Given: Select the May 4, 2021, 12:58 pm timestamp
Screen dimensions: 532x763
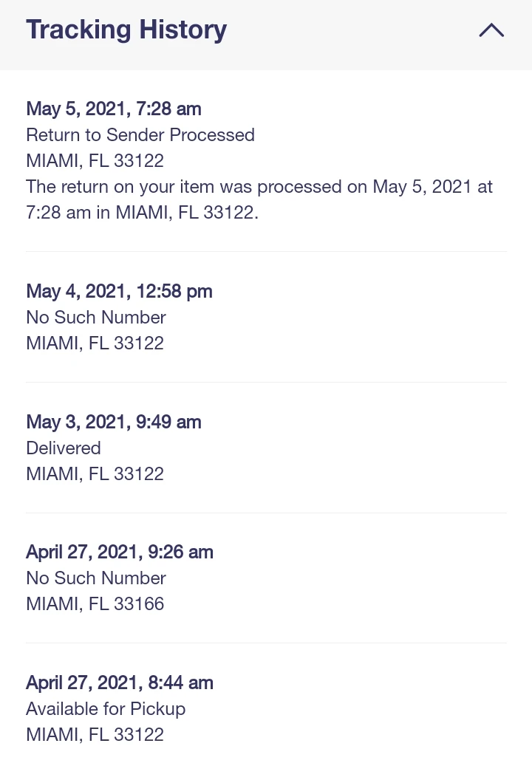Looking at the screenshot, I should click(x=119, y=291).
